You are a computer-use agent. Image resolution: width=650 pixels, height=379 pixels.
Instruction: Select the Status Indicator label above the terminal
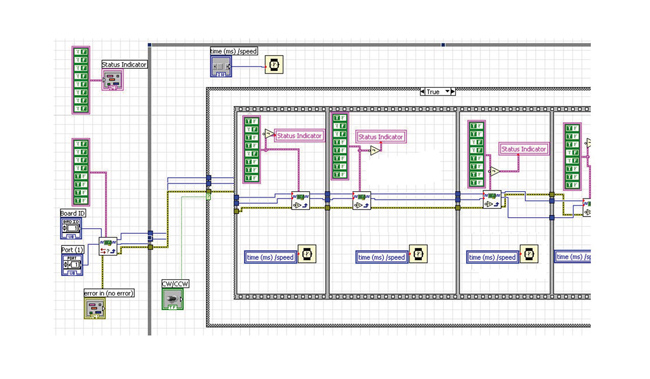pos(124,64)
